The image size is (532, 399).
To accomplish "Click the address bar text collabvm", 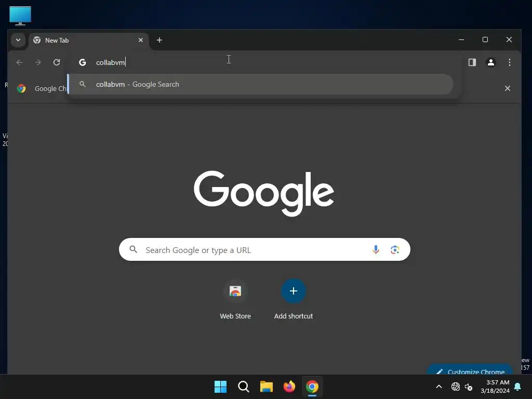I will click(x=110, y=62).
